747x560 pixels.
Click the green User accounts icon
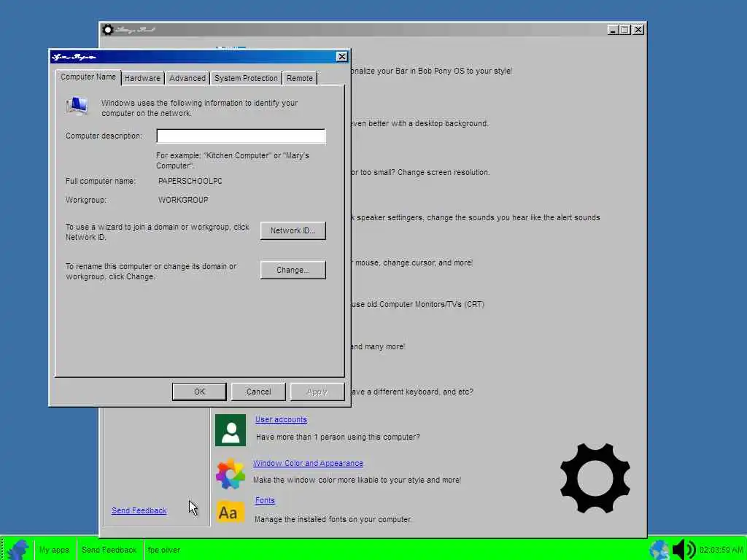(x=231, y=430)
